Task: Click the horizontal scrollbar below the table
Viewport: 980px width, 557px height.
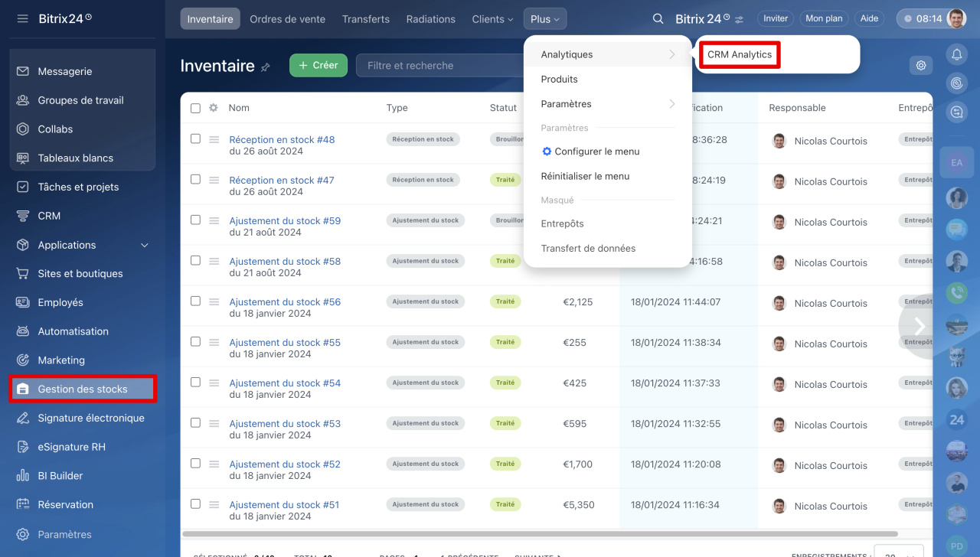Action: [x=539, y=534]
